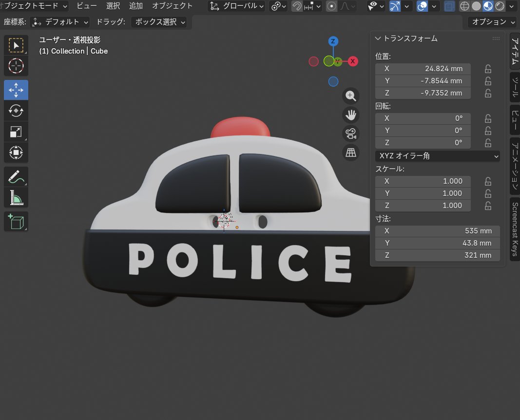Activate the 3D cursor tool
520x420 pixels.
click(16, 66)
